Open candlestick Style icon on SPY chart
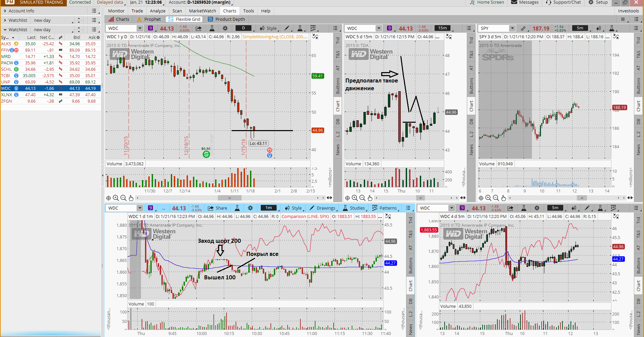 [x=599, y=29]
